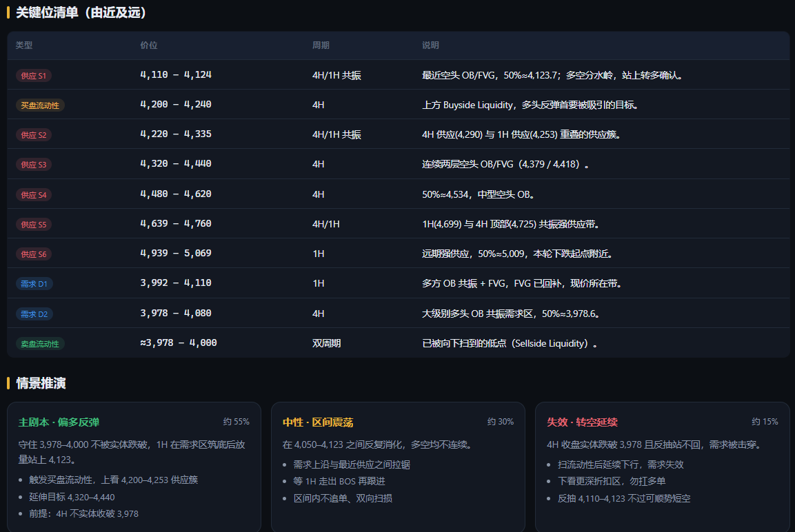
Task: Select the price range 4,220 – 4,335
Action: point(176,134)
